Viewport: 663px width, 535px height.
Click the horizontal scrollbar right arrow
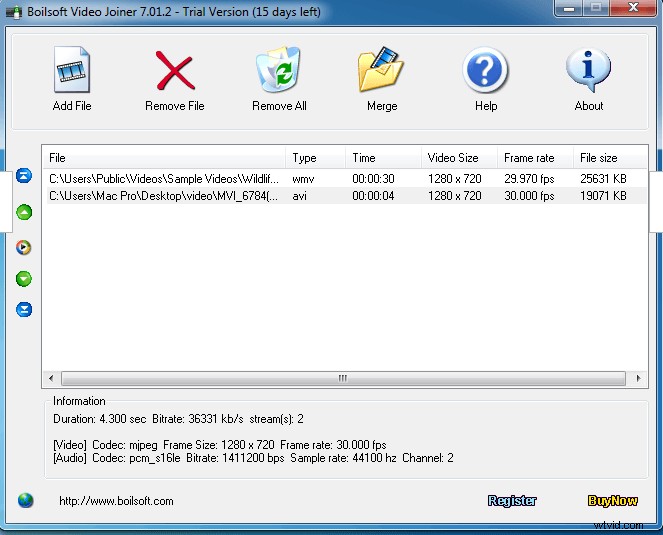[638, 378]
